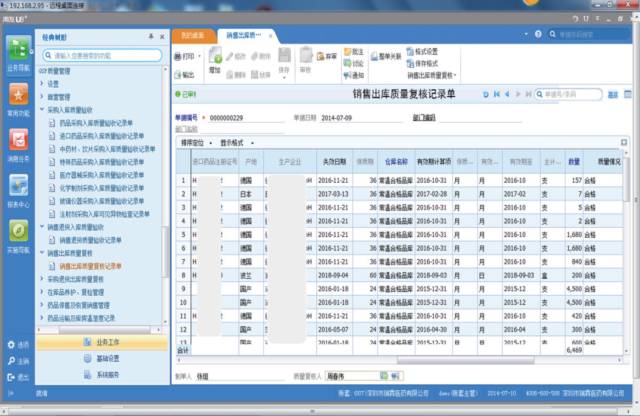Viewport: 640px width, 416px height.
Task: Close the 销售出库质… tab
Action: click(270, 36)
